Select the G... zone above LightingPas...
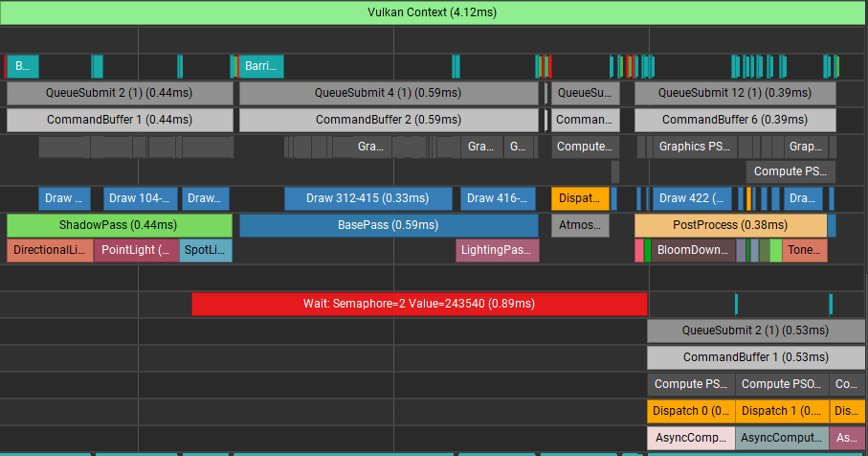 coord(519,147)
